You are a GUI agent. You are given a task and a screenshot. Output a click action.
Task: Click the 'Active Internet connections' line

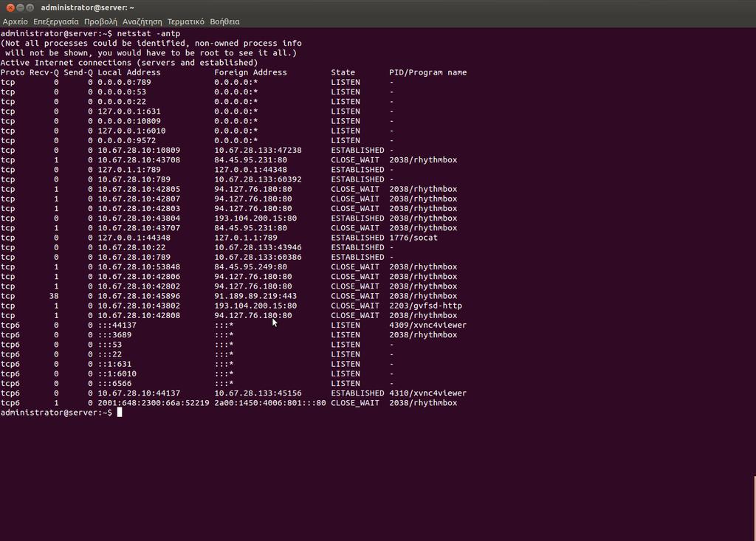[128, 63]
